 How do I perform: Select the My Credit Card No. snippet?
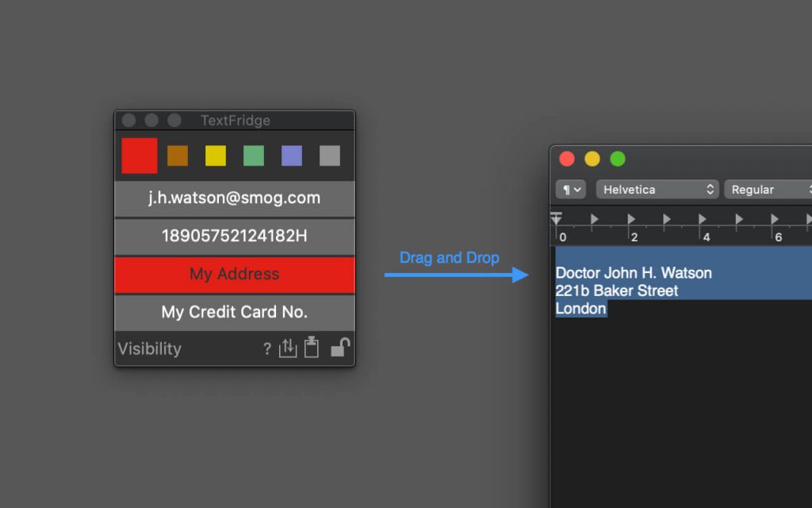[235, 312]
